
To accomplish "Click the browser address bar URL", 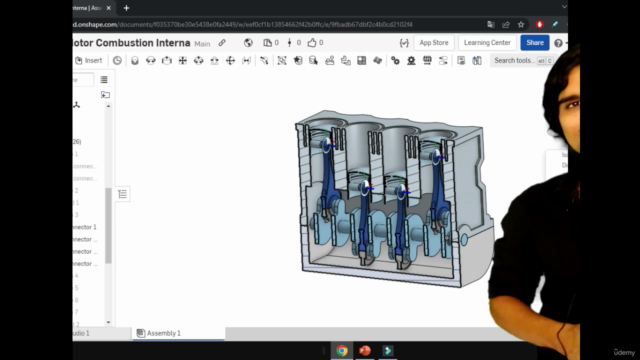I will pyautogui.click(x=243, y=24).
